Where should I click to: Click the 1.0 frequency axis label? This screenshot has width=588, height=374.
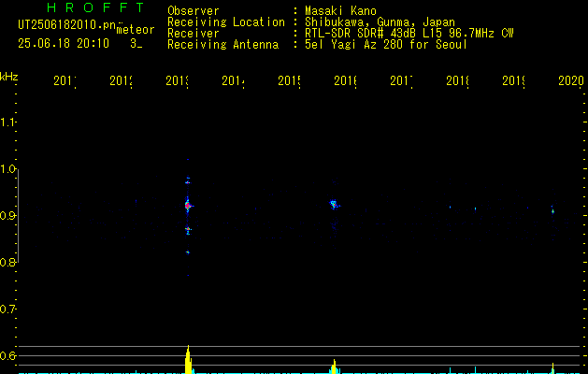coord(7,169)
